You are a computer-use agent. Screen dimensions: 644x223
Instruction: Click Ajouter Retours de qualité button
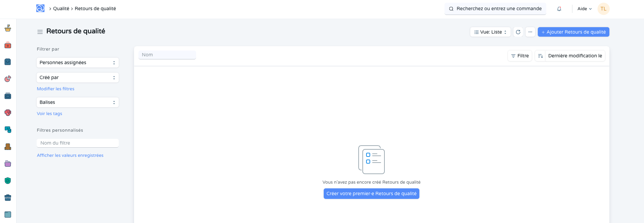[573, 32]
